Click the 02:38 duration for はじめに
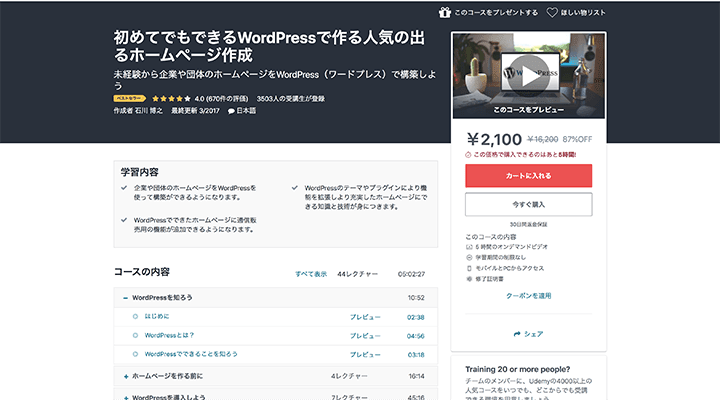Screen dimensions: 720x400 (416, 317)
